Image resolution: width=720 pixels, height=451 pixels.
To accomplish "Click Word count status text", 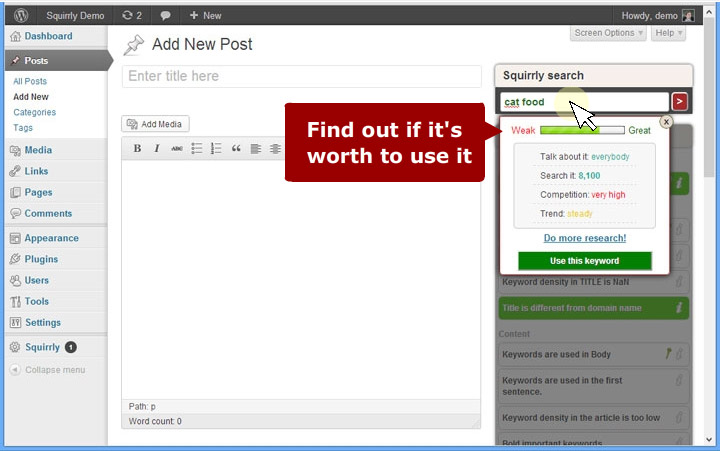I will tap(155, 421).
